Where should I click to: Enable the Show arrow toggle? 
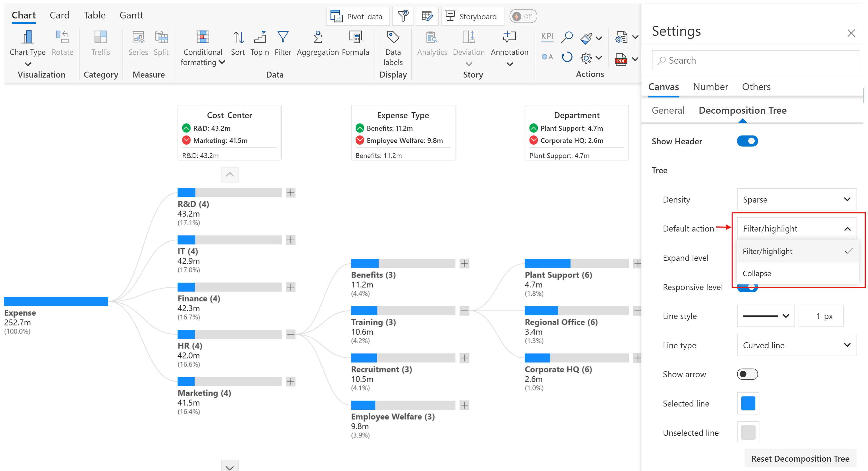point(747,374)
